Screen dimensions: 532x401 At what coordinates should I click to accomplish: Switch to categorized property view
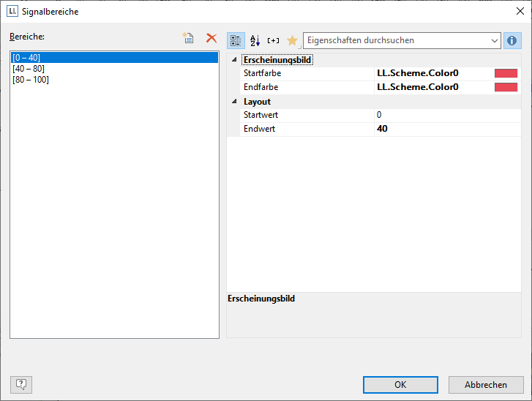point(236,40)
